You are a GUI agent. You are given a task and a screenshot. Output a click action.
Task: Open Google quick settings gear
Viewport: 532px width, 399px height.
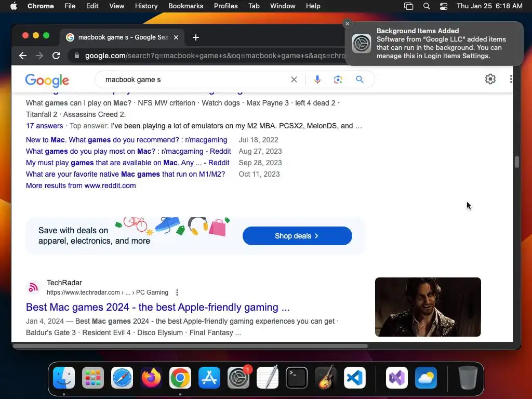click(x=490, y=79)
